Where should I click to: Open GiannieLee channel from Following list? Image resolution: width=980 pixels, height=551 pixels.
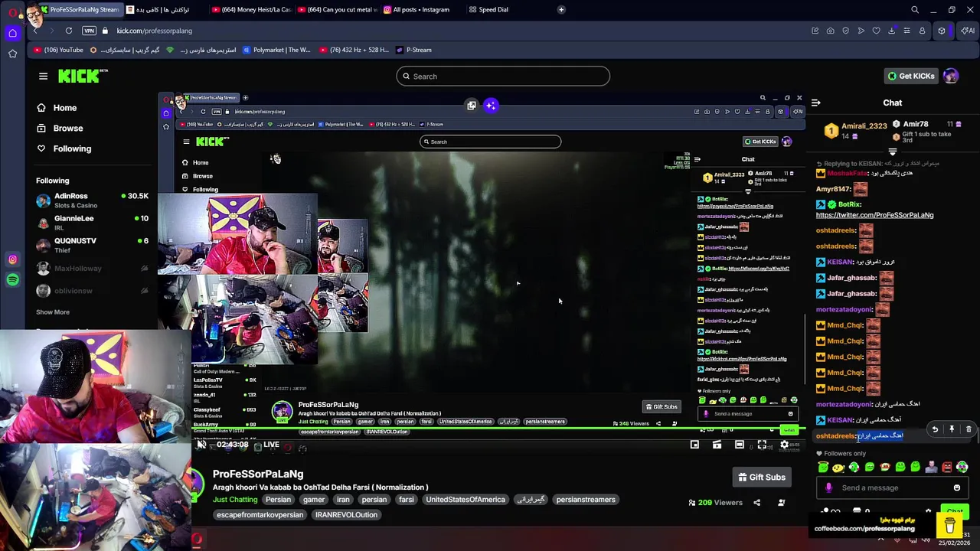point(92,223)
